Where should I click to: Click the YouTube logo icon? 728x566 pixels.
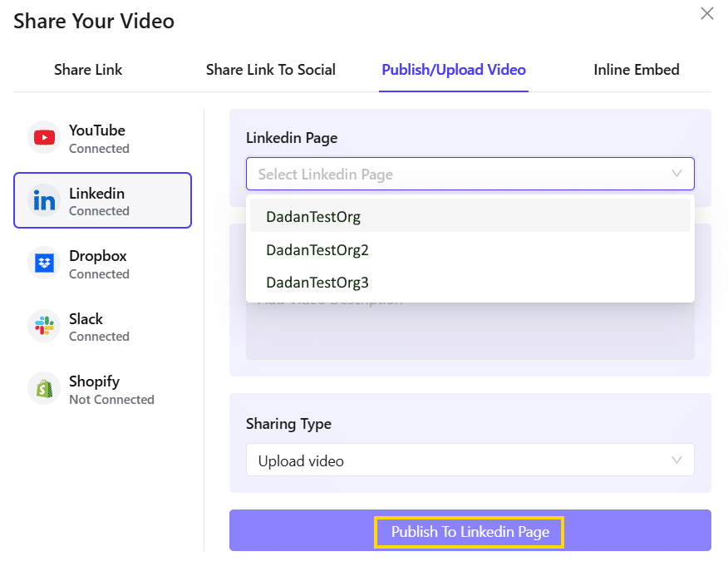point(44,138)
